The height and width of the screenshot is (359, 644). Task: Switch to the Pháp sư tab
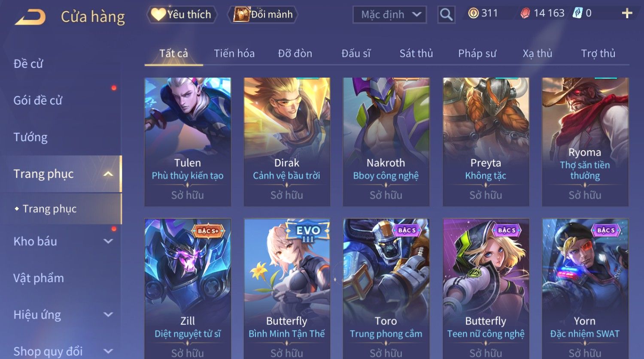(x=477, y=54)
